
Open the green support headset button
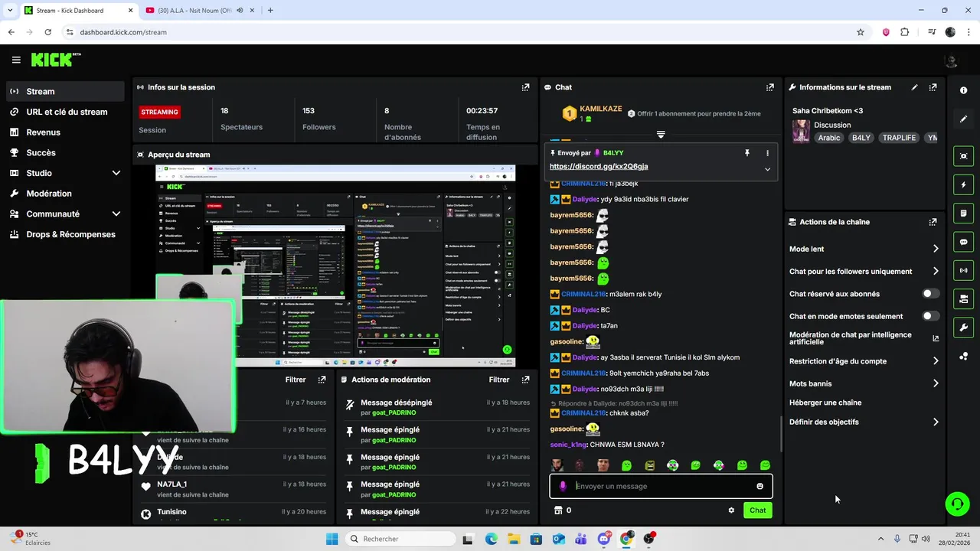pos(957,504)
